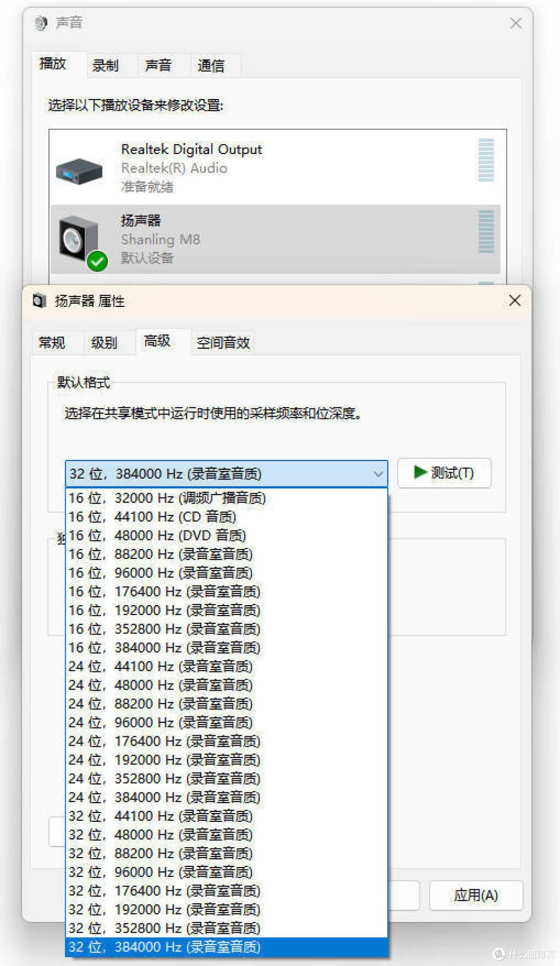Click the 应用(A) button
Viewport: 560px width, 966px height.
pos(476,895)
